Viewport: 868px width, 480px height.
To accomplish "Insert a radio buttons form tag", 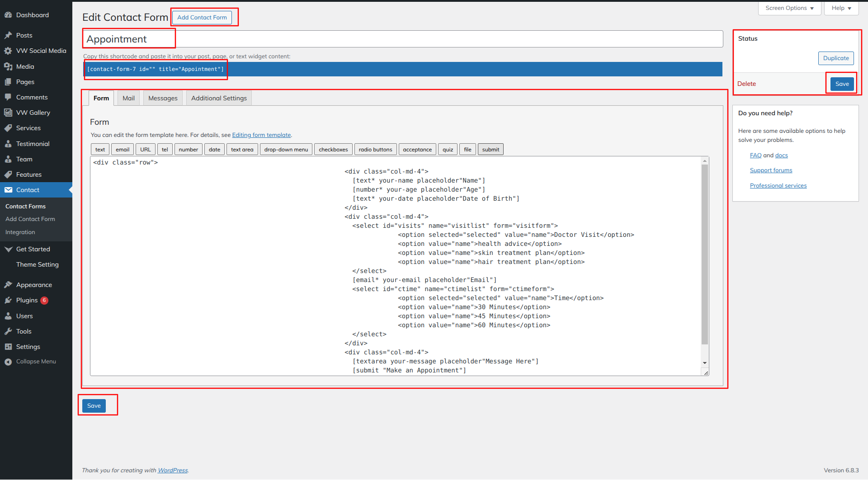I will (x=375, y=150).
